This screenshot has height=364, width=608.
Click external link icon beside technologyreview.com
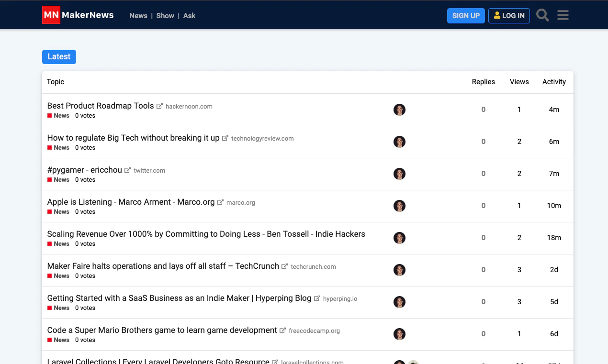225,138
